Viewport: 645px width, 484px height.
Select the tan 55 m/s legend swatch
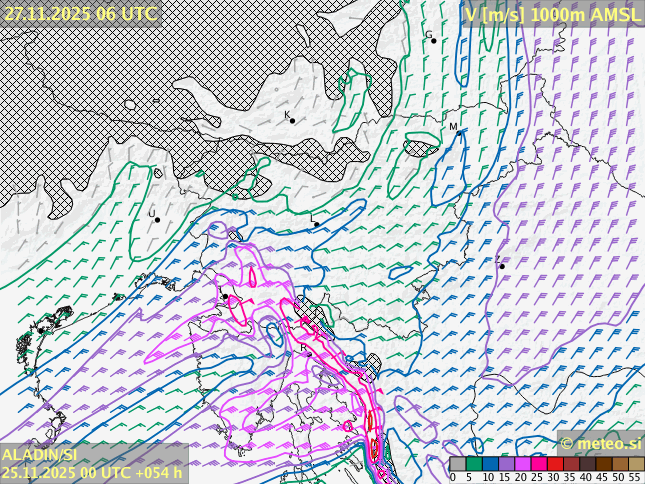(x=636, y=464)
